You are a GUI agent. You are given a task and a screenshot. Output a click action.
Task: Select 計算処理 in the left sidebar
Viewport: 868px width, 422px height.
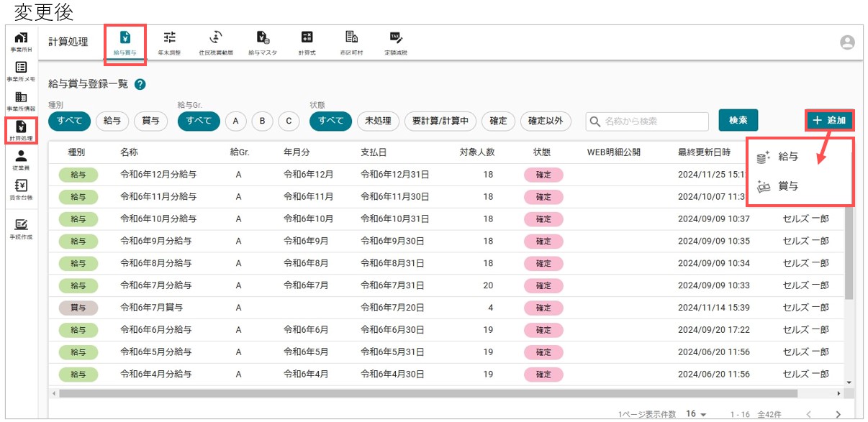[x=22, y=131]
